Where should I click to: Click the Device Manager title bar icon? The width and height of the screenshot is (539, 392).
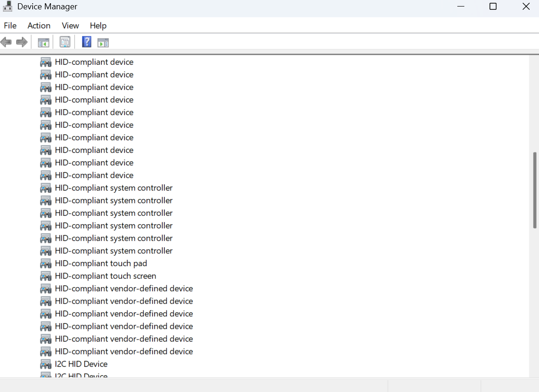tap(7, 7)
